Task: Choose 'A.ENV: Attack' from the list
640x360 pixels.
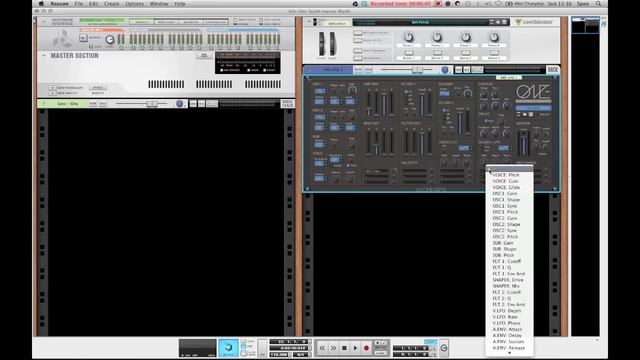Action: click(507, 329)
